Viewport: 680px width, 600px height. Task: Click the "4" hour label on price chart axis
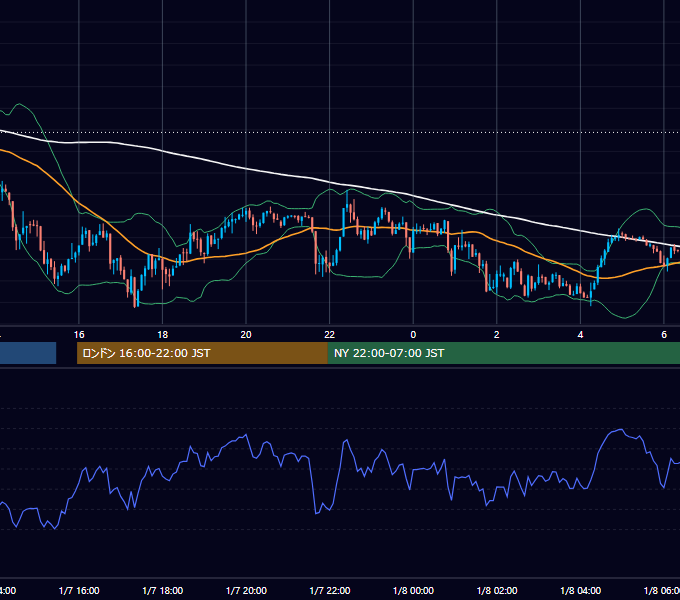[x=580, y=335]
